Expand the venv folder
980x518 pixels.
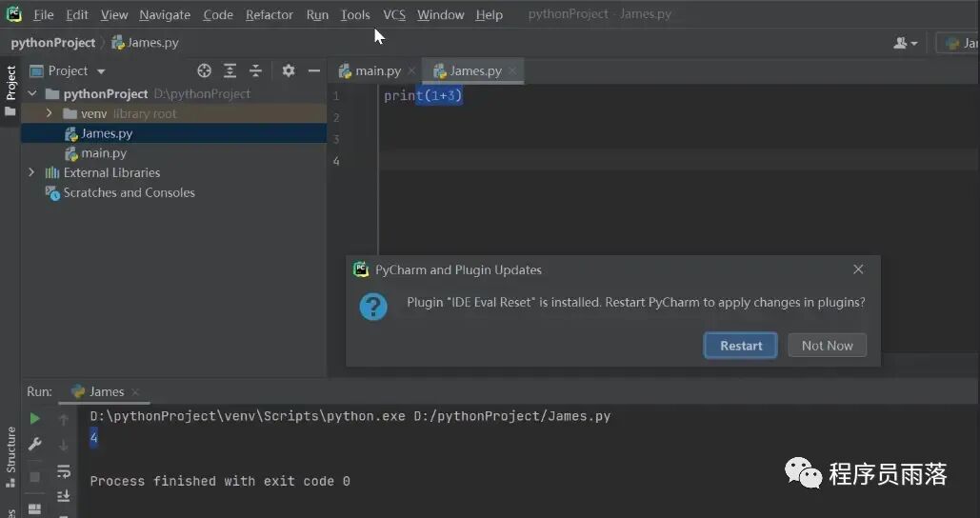pyautogui.click(x=49, y=113)
